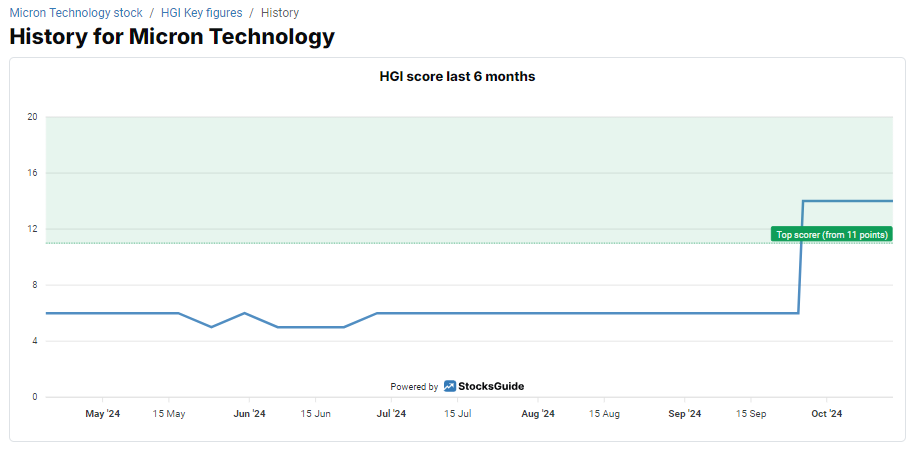Go to HGI Key figures breadcrumb

[201, 12]
